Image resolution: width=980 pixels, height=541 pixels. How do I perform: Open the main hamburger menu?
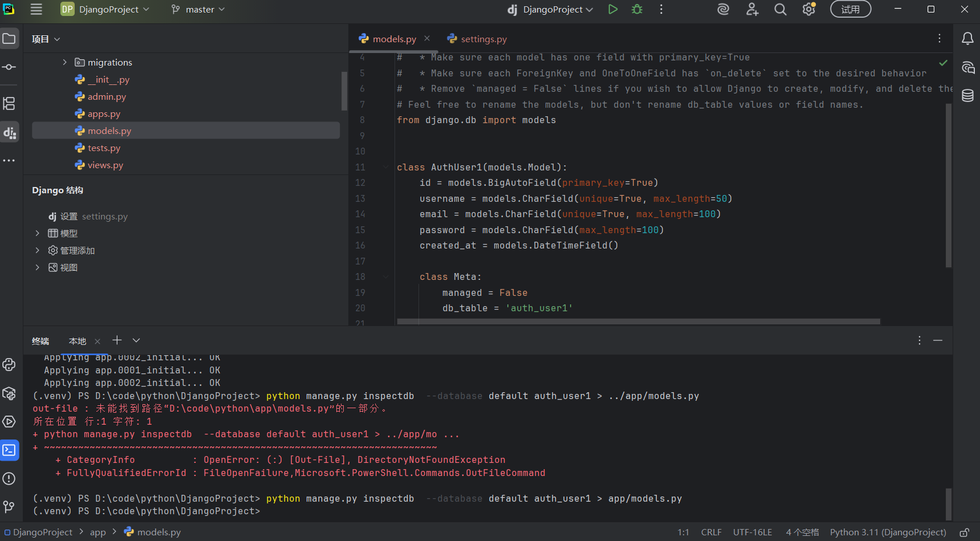click(x=36, y=9)
